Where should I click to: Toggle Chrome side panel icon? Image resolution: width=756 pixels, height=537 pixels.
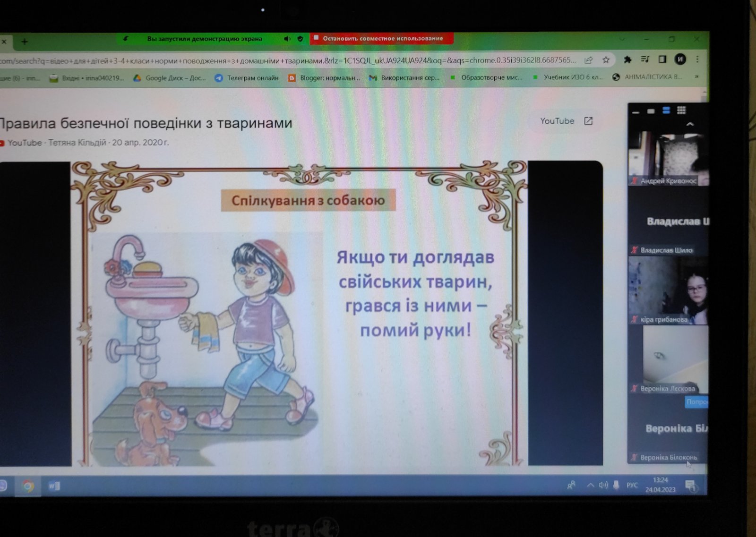662,59
